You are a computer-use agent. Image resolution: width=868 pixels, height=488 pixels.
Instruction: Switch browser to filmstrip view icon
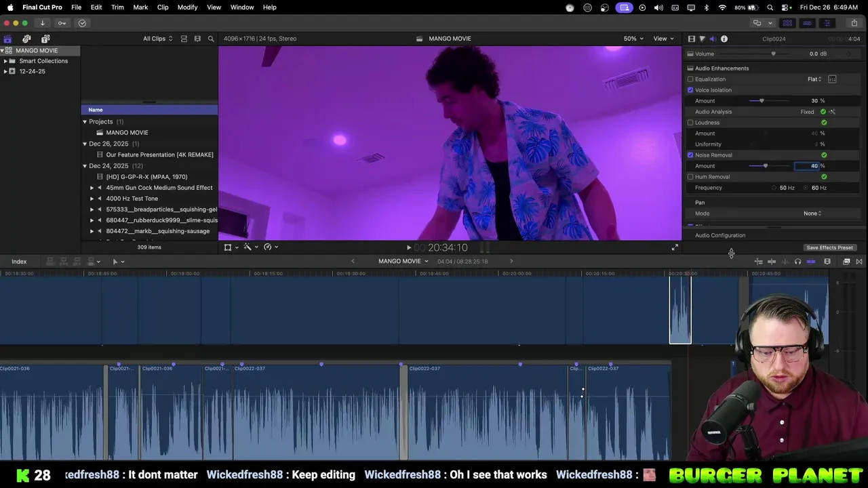197,39
